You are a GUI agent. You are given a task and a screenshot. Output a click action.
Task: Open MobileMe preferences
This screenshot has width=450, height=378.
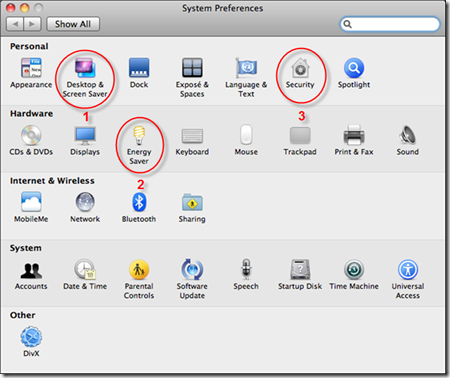click(x=31, y=207)
